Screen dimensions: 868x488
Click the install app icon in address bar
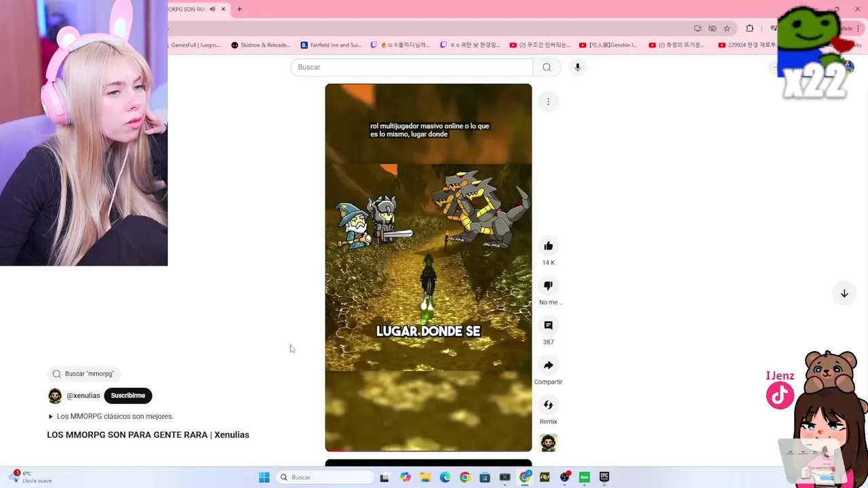point(698,28)
